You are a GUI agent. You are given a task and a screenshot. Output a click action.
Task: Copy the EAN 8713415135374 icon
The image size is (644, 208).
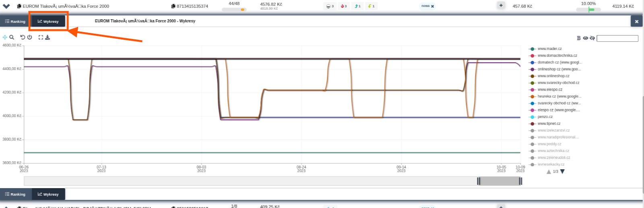click(173, 6)
